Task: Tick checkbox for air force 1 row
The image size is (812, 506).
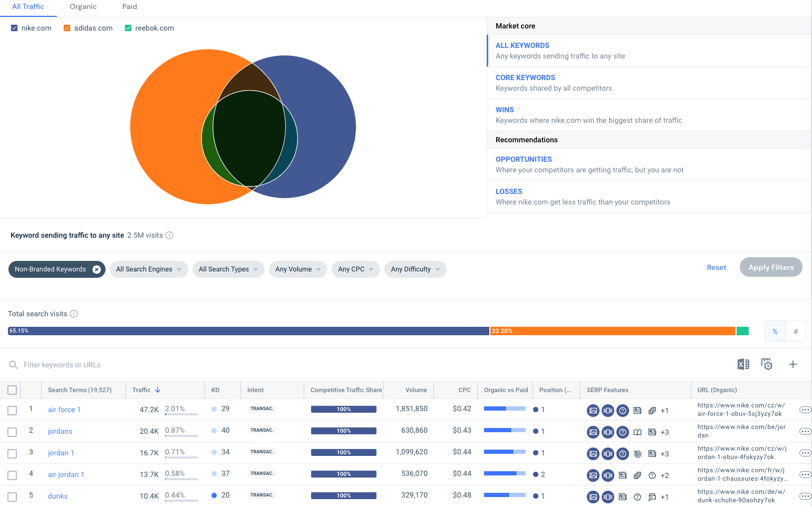Action: (x=12, y=411)
